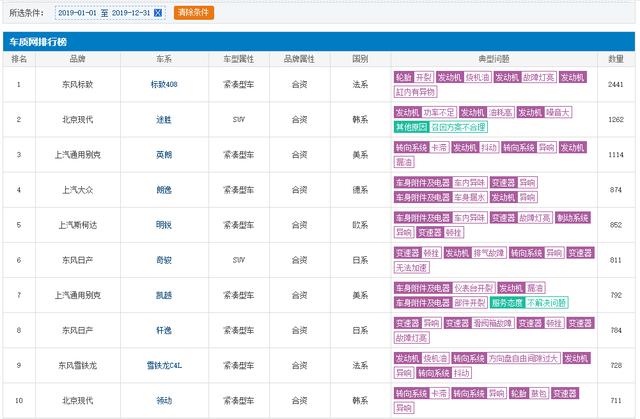Click the 变速器 异响 tag in 轩逸 row
The width and height of the screenshot is (640, 419).
(418, 323)
